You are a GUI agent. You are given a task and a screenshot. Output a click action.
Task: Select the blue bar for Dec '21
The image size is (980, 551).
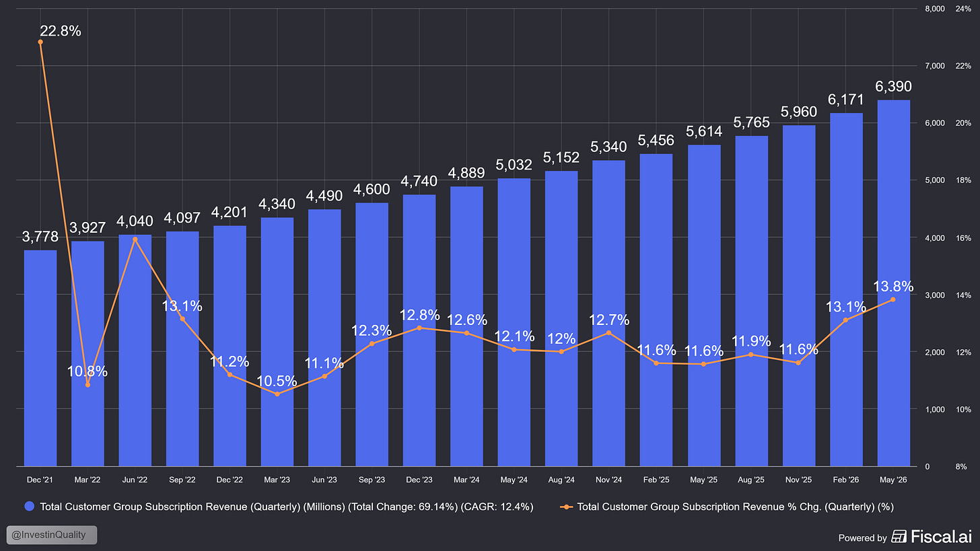coord(40,358)
